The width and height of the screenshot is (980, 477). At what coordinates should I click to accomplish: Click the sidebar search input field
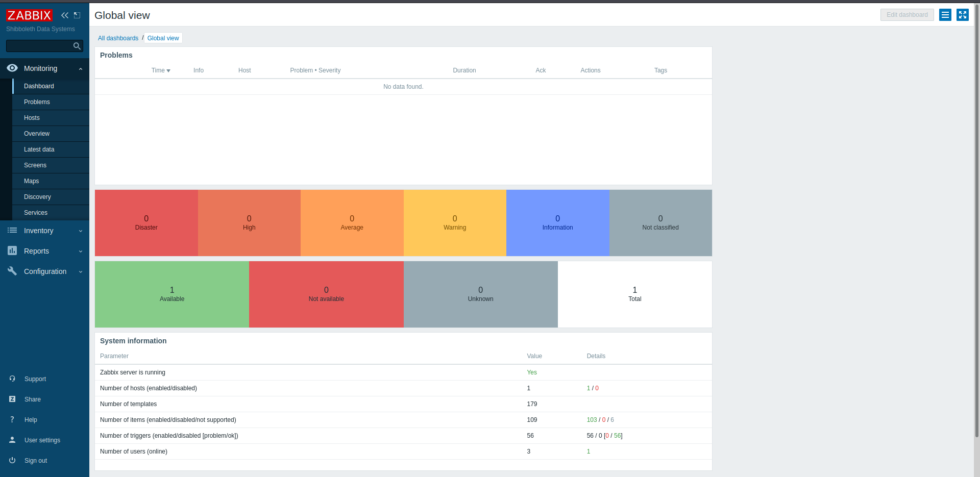tap(39, 46)
